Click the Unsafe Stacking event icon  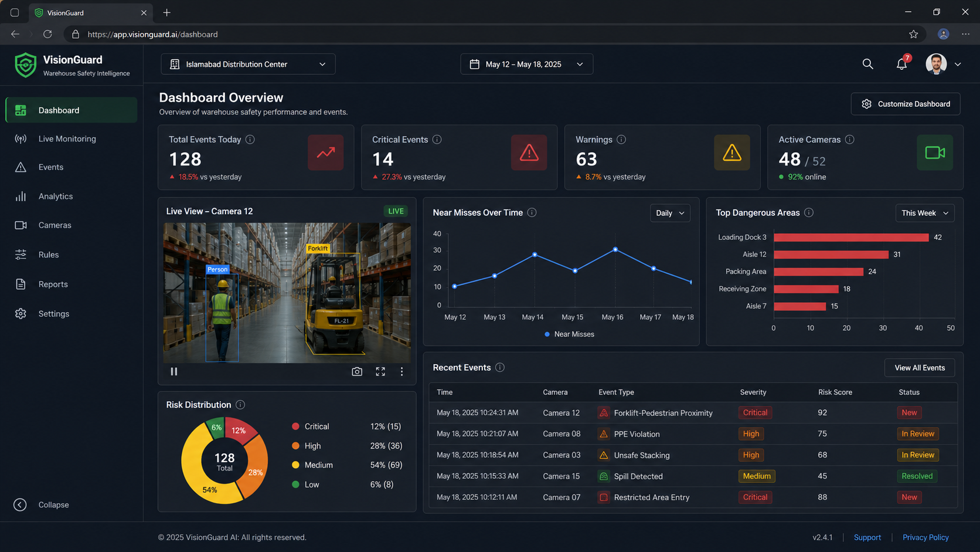pyautogui.click(x=604, y=455)
